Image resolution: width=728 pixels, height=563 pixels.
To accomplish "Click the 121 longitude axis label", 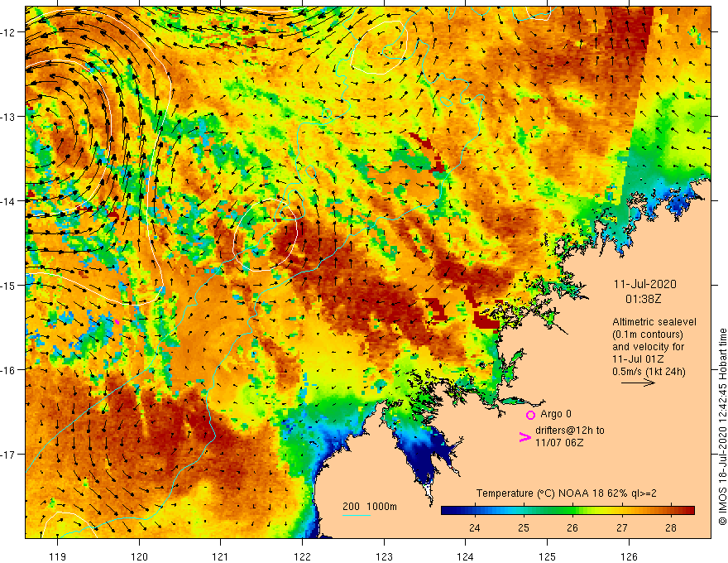I will (x=221, y=556).
